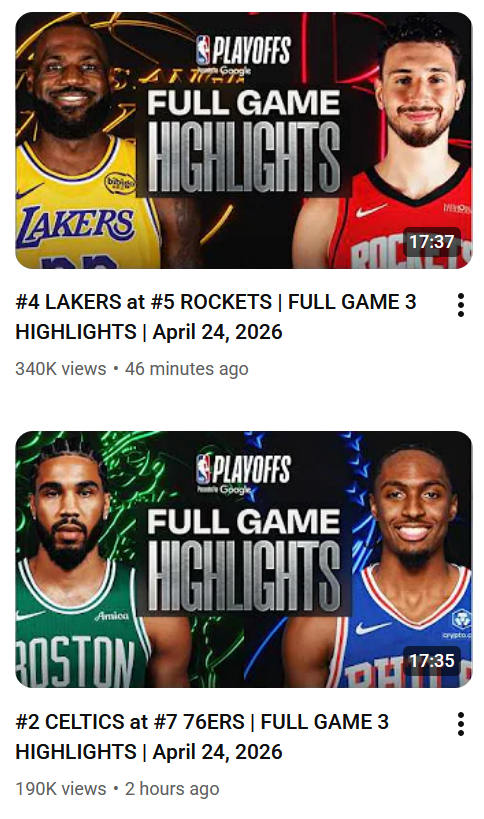Click Full Game Highlights text on Celtics-76ers thumbnail
This screenshot has height=819, width=484.
[x=243, y=560]
